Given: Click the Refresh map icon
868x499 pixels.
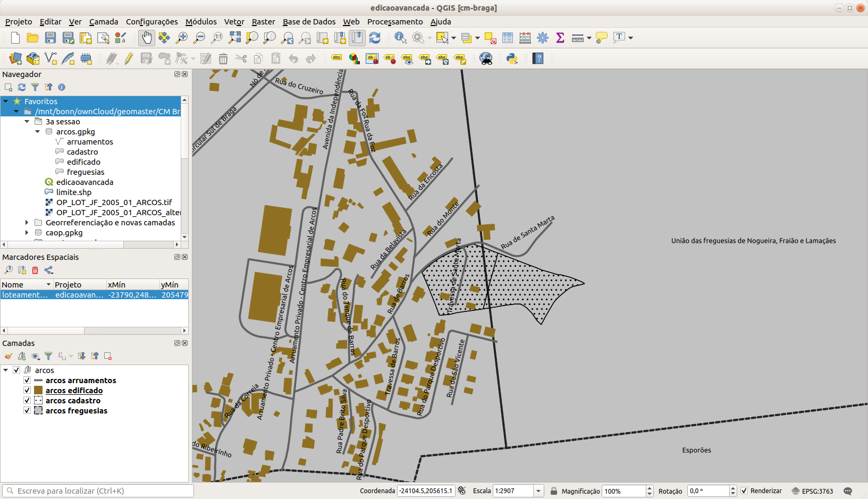Looking at the screenshot, I should 375,38.
